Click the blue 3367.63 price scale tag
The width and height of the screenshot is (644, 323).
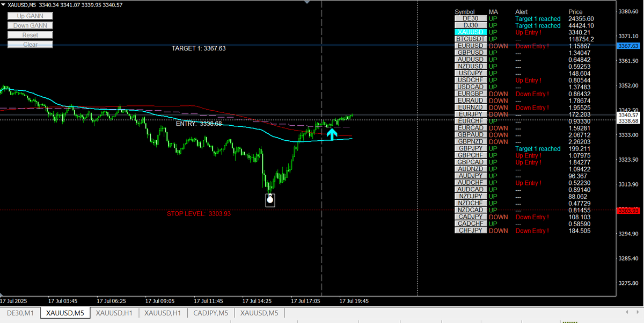coord(629,46)
